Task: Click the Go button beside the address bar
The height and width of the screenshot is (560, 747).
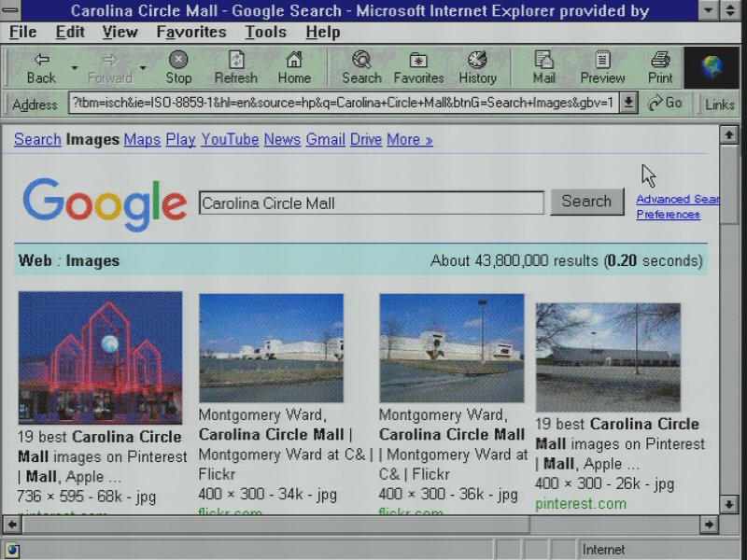Action: pos(665,103)
